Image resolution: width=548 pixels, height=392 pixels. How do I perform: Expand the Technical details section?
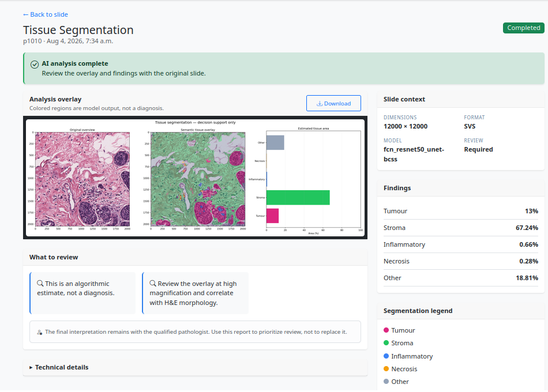pos(59,367)
